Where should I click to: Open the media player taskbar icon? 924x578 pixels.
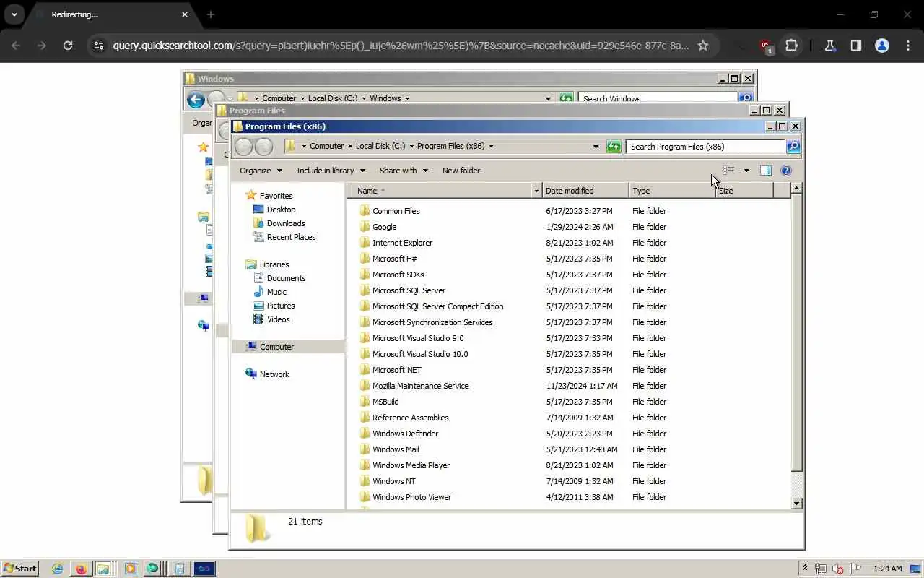(x=130, y=569)
